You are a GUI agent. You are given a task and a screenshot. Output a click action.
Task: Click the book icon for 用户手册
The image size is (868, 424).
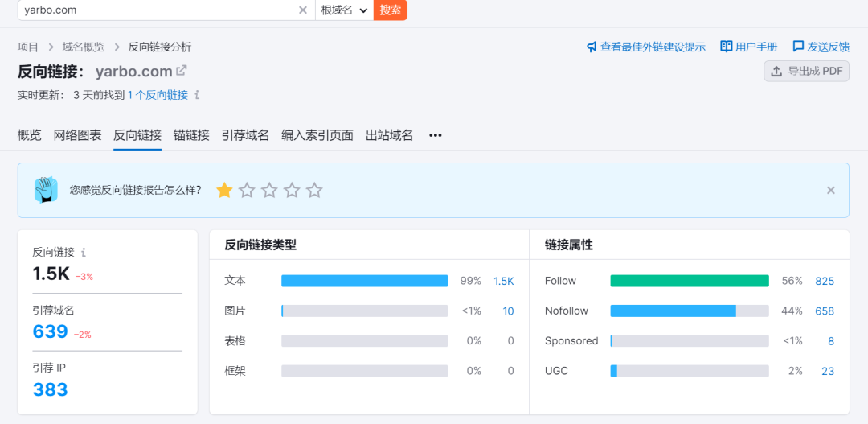click(x=727, y=47)
